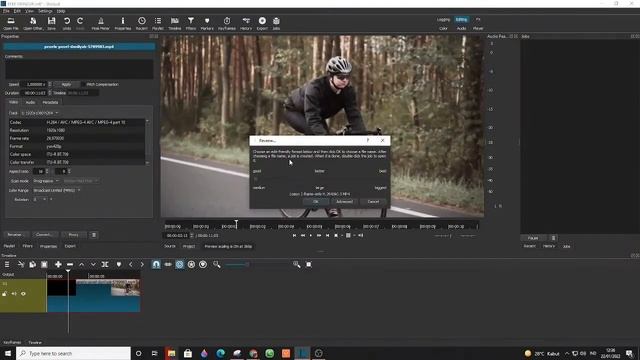
Task: Click the Reverse... button in Properties
Action: [x=15, y=235]
